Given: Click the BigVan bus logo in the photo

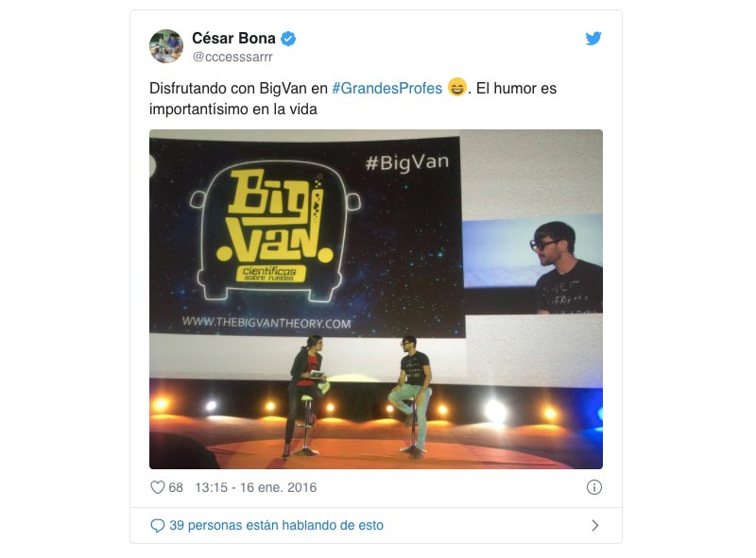Looking at the screenshot, I should pos(275,230).
